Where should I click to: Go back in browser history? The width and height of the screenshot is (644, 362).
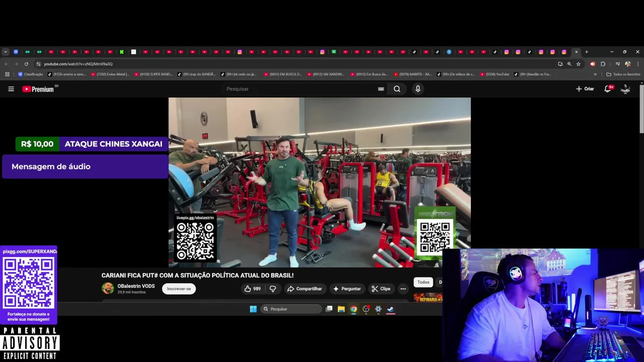pos(6,64)
